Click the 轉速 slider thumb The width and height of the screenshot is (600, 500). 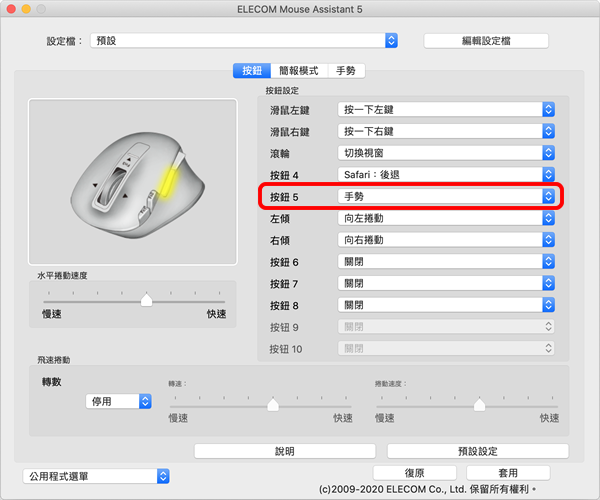pos(273,404)
